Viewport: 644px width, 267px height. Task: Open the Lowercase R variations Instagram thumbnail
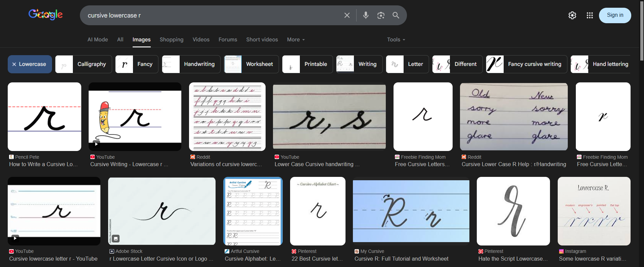(x=594, y=211)
